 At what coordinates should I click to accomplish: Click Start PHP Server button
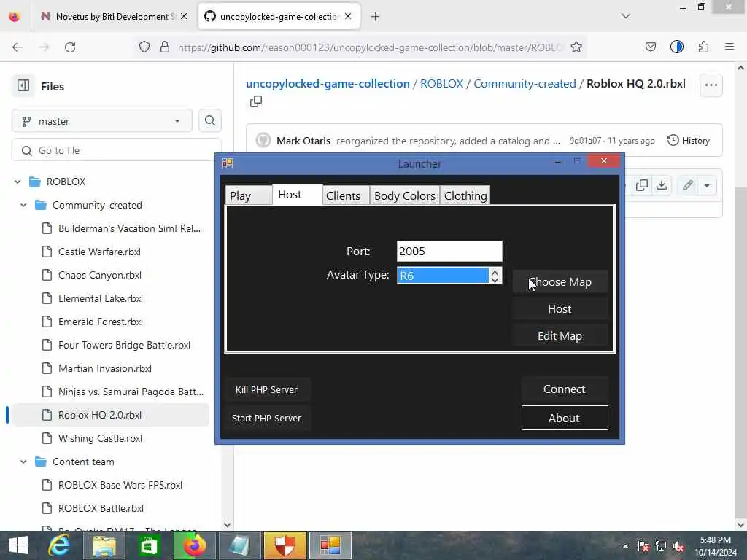tap(267, 418)
